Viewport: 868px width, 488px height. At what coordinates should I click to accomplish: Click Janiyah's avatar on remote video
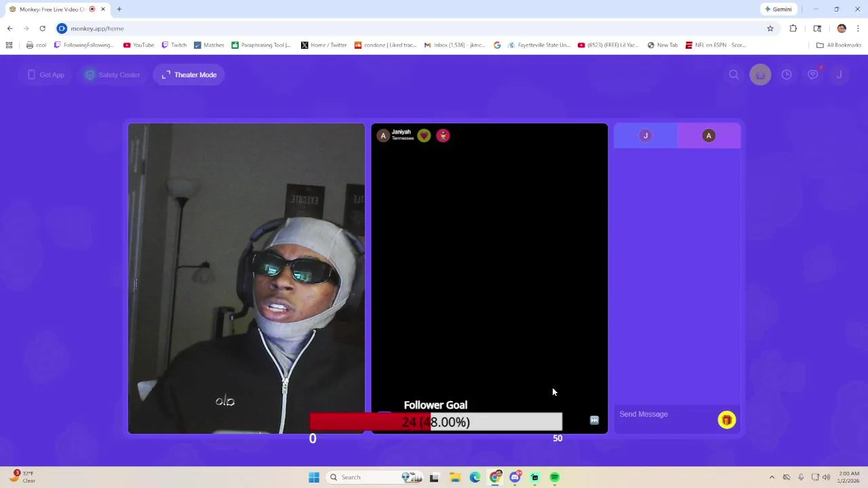(x=383, y=136)
